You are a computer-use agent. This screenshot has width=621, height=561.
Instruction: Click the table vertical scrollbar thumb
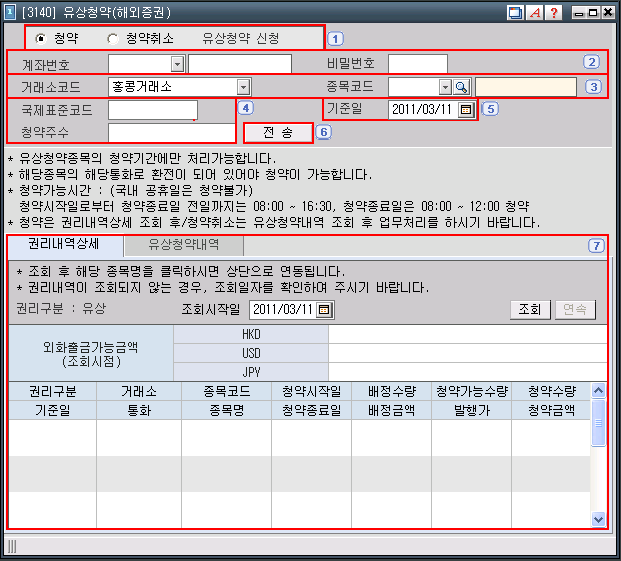598,423
